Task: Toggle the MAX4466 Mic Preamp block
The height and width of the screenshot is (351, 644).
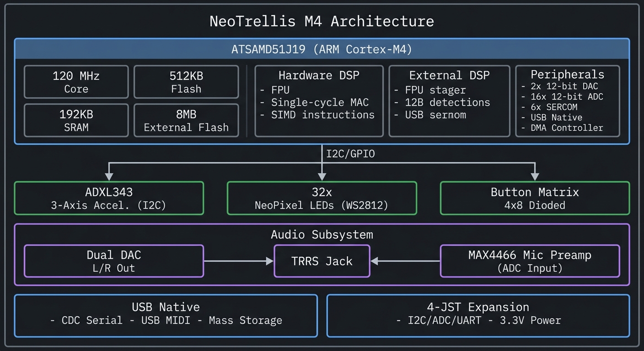Action: pyautogui.click(x=531, y=261)
